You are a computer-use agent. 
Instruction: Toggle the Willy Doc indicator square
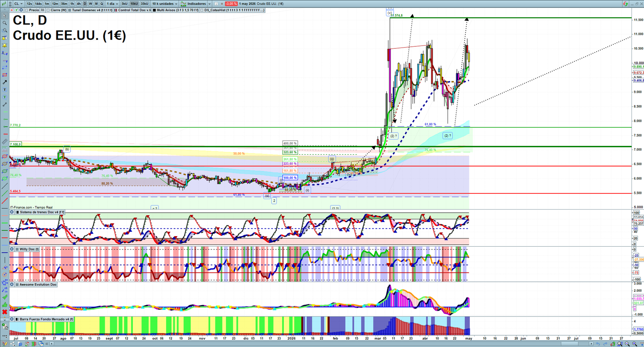pos(17,249)
